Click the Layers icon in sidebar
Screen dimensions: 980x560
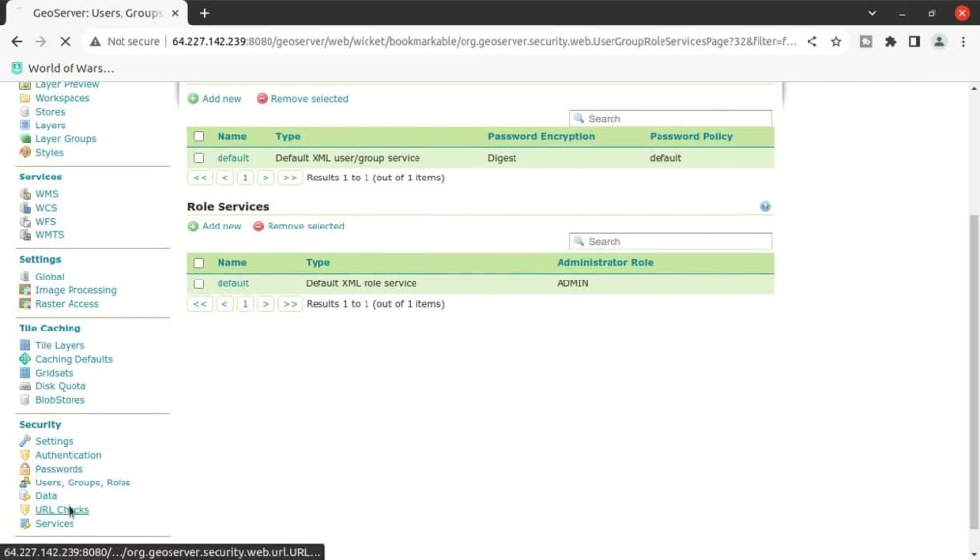[25, 126]
